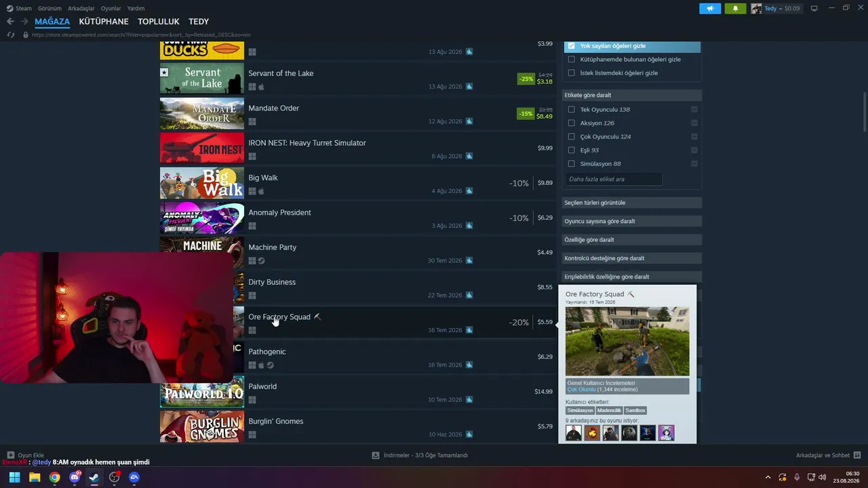The width and height of the screenshot is (868, 488).
Task: Open the Oyunlar menu
Action: 111,9
